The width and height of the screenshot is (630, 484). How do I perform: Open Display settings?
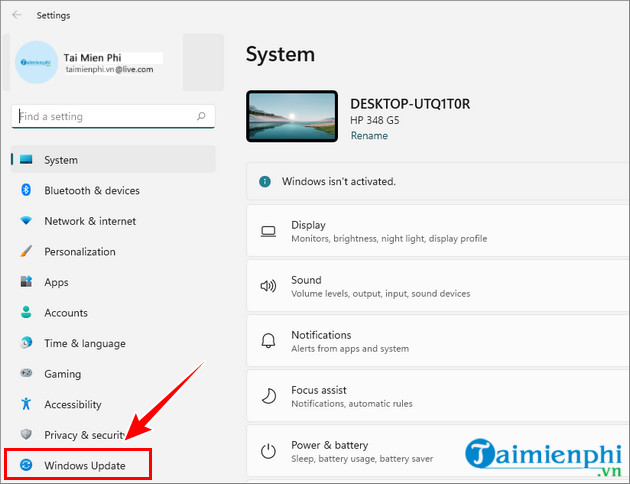[438, 231]
